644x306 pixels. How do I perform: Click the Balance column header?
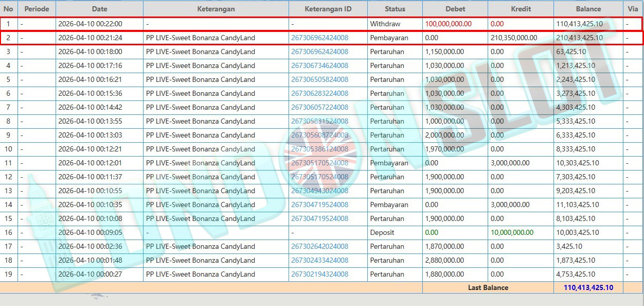point(588,9)
